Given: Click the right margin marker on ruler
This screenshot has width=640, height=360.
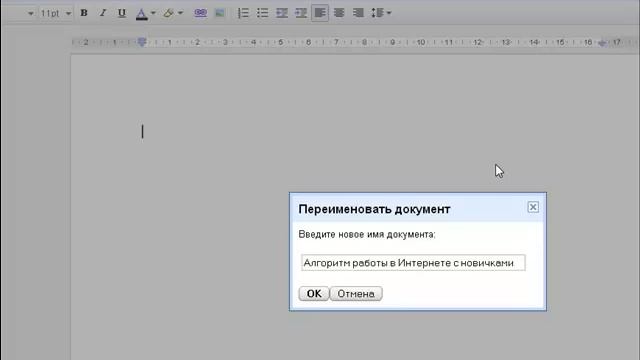Looking at the screenshot, I should pyautogui.click(x=602, y=42).
